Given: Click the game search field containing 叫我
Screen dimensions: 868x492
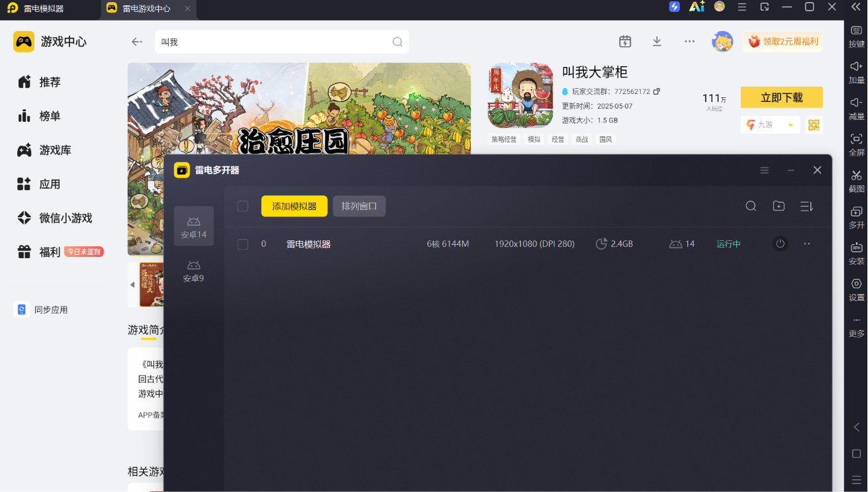Looking at the screenshot, I should click(281, 42).
